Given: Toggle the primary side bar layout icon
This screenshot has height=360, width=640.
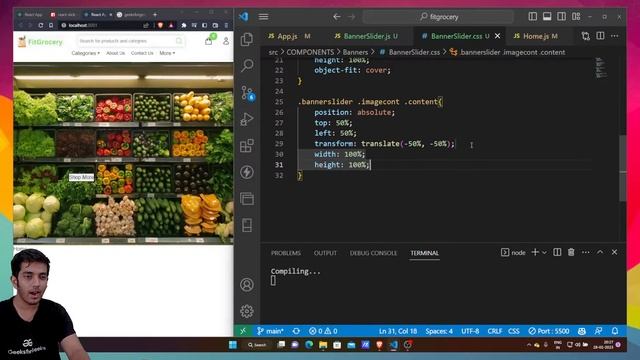Looking at the screenshot, I should [x=533, y=16].
